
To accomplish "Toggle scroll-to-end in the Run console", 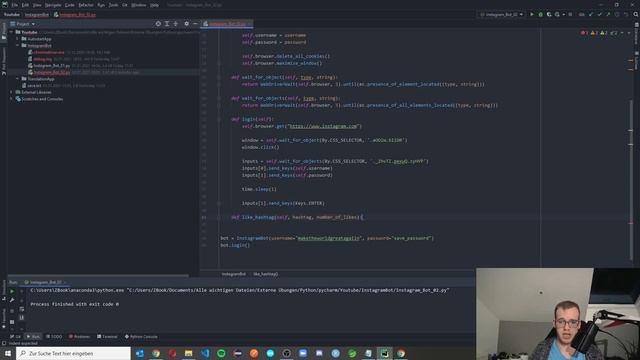I will (x=22, y=317).
